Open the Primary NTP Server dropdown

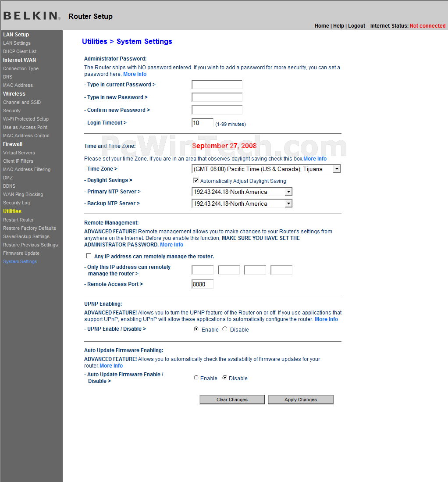point(242,192)
